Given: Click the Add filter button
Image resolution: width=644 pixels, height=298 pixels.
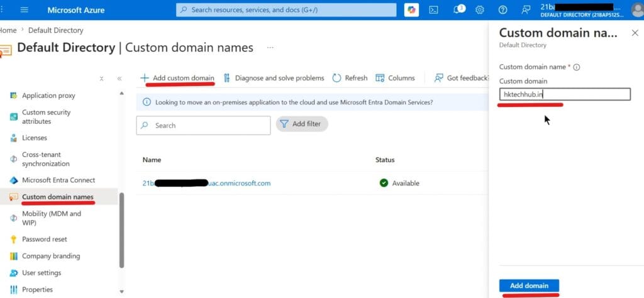Looking at the screenshot, I should point(302,124).
